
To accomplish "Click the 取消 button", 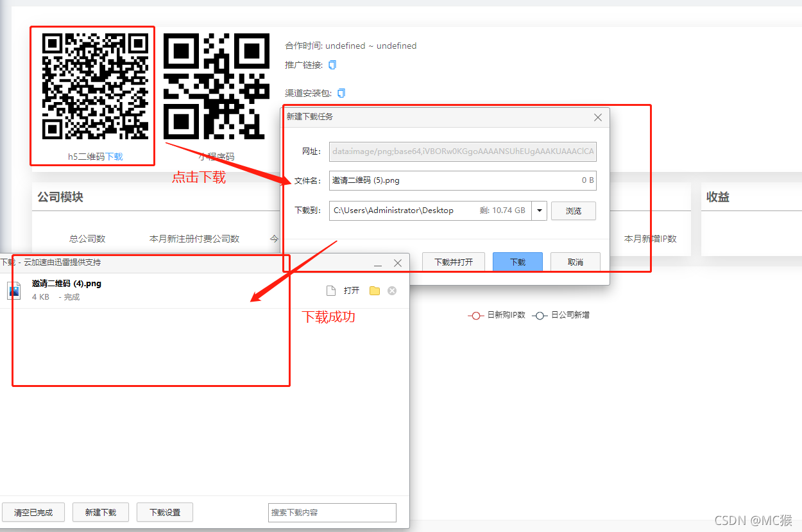I will [576, 262].
